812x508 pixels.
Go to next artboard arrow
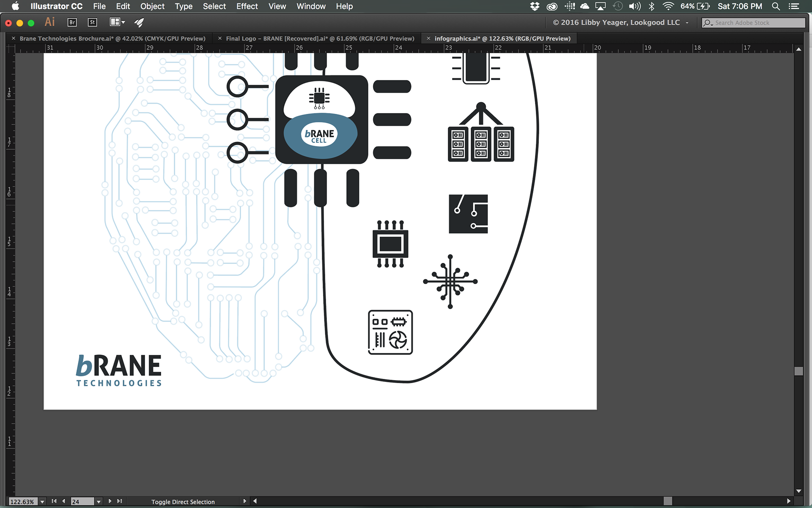tap(110, 501)
